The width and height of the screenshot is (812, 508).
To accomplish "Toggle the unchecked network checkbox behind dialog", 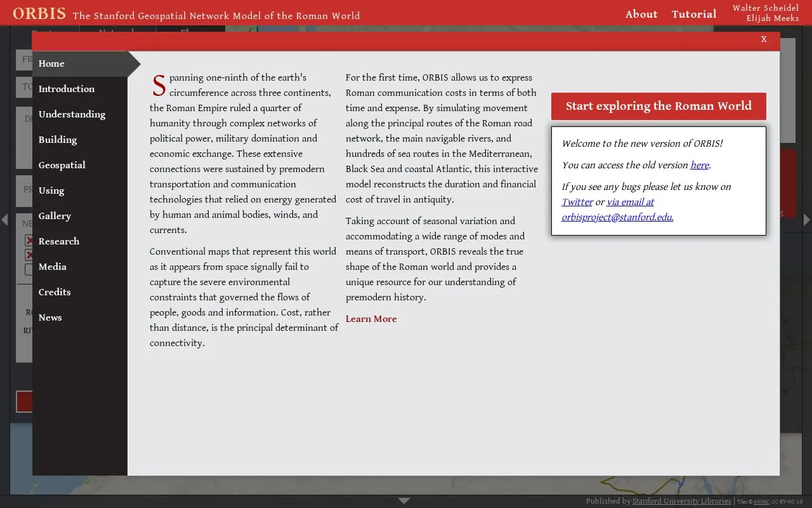I will tap(29, 269).
